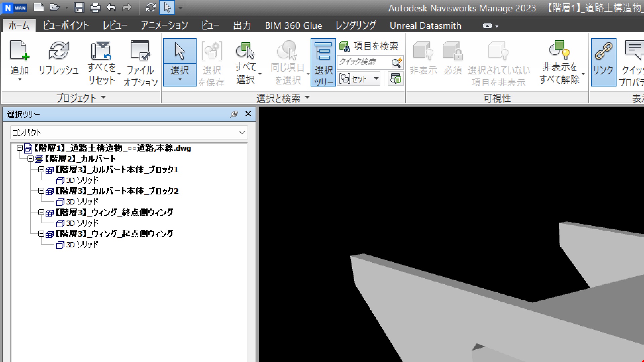Image resolution: width=644 pixels, height=362 pixels.
Task: Select 3D ソリッド under カルバート本体_ブロック2
Action: click(x=82, y=202)
